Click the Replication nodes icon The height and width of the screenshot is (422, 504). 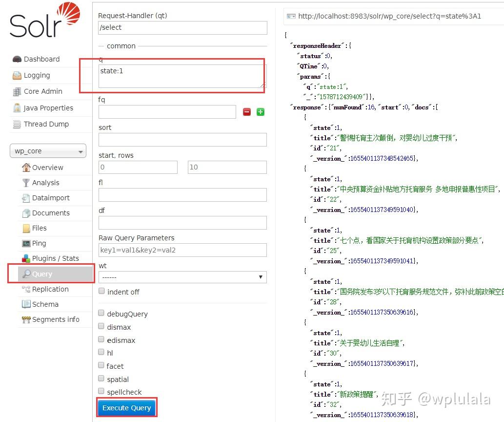(x=26, y=289)
